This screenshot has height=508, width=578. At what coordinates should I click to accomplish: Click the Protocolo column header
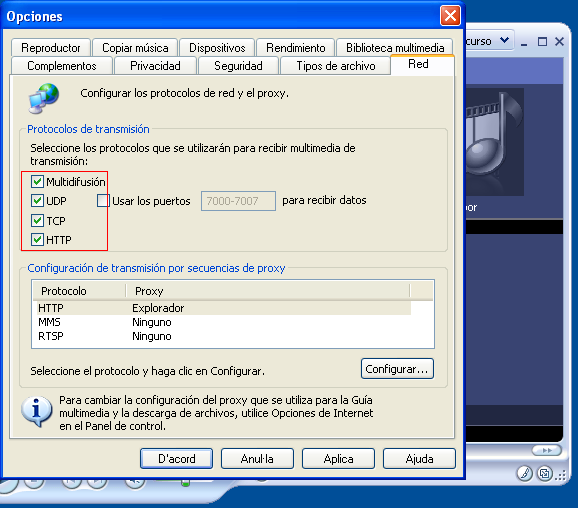point(79,291)
